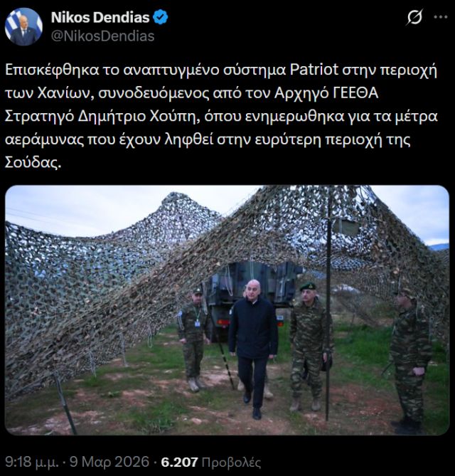Open the three-dot more options menu
This screenshot has height=476, width=455.
click(x=441, y=17)
